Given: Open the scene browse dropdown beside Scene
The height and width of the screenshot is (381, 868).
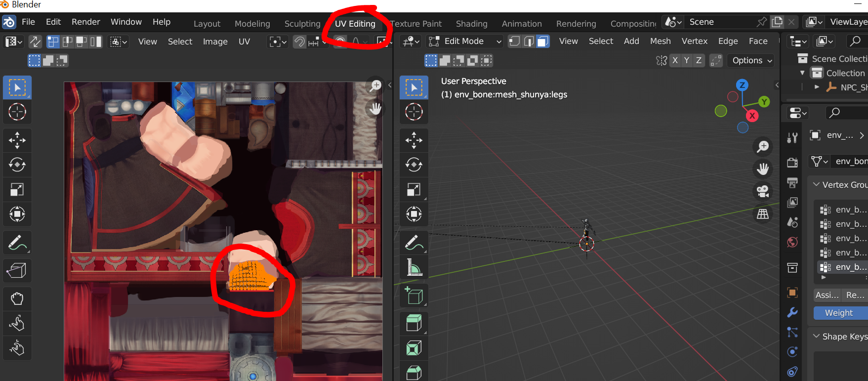Looking at the screenshot, I should [x=673, y=22].
